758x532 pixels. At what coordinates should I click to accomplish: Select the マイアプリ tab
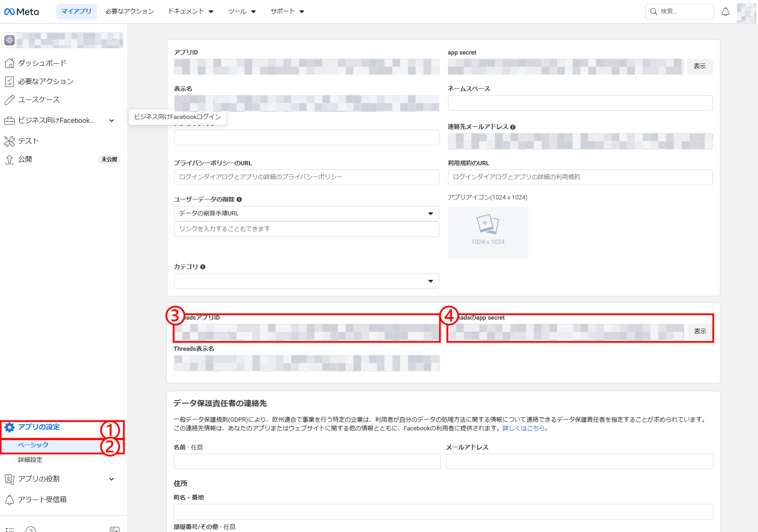coord(77,12)
